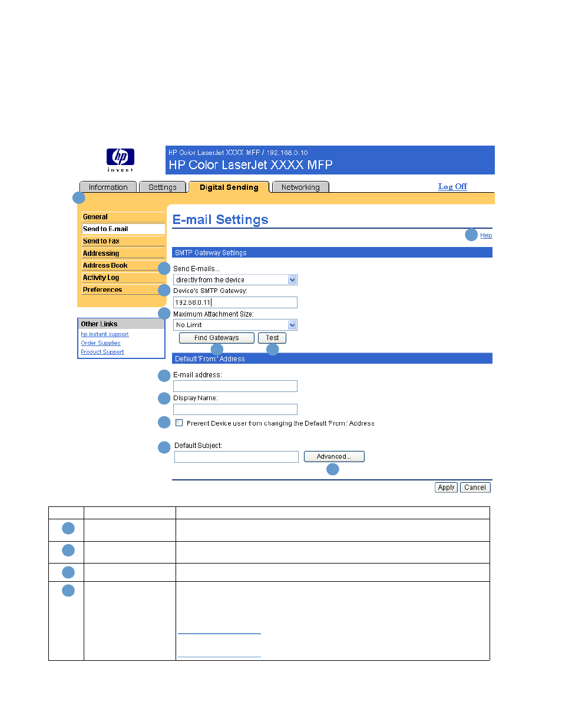This screenshot has width=562, height=728.
Task: Click the Default 'From:' Address header
Action: [332, 358]
